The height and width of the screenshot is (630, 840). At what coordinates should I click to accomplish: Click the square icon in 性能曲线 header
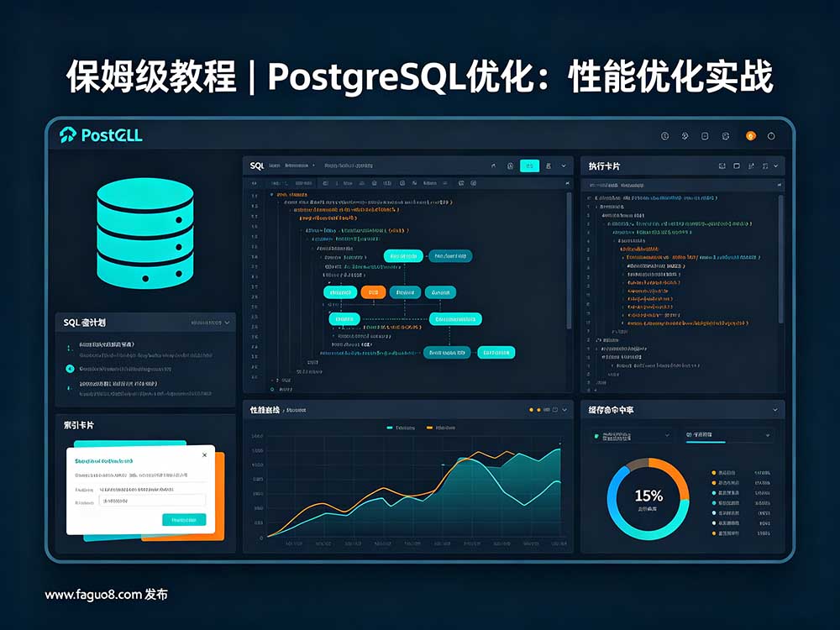click(x=555, y=410)
